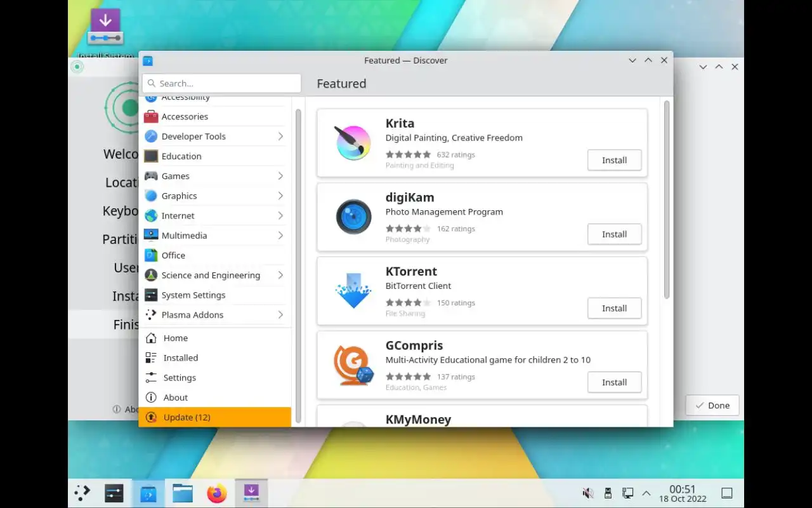Expand the Games category arrow
812x508 pixels.
coord(280,176)
